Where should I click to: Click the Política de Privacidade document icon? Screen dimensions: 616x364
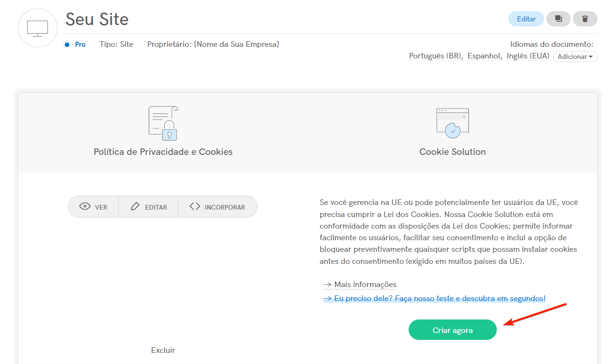click(x=162, y=122)
